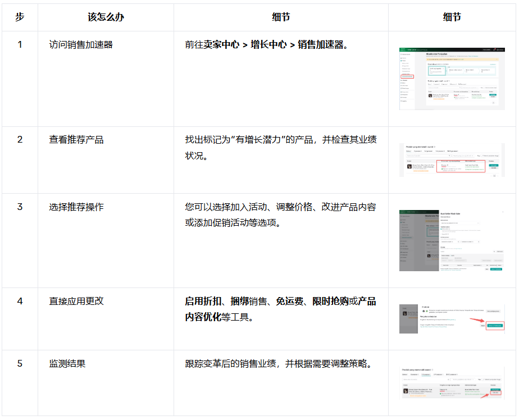Select the "直接应用更改" cell
This screenshot has height=420, width=519.
(76, 302)
